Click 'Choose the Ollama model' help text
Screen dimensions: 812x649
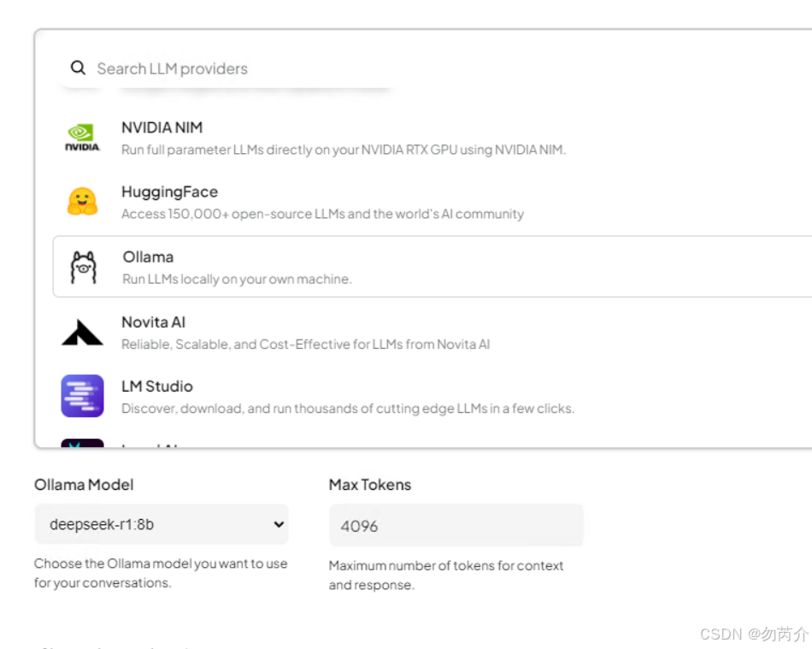coord(161,573)
